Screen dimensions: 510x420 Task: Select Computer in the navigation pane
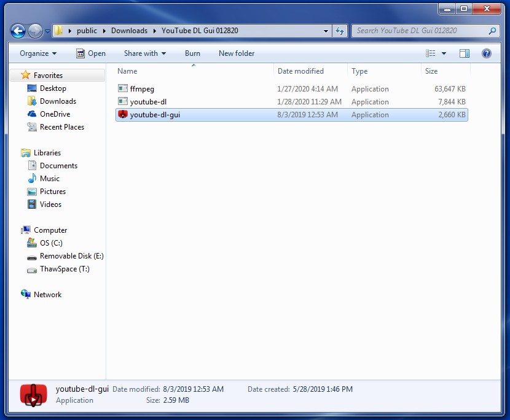tap(50, 230)
